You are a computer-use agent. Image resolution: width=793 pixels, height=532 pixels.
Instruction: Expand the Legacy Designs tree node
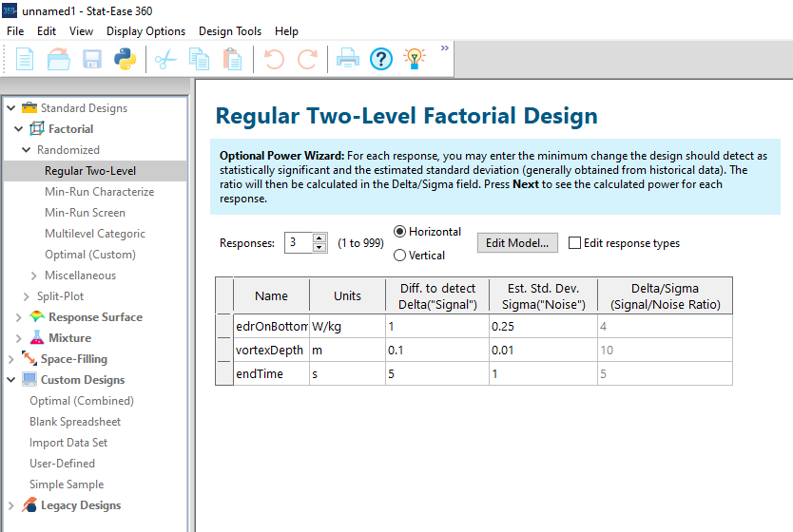(x=10, y=505)
